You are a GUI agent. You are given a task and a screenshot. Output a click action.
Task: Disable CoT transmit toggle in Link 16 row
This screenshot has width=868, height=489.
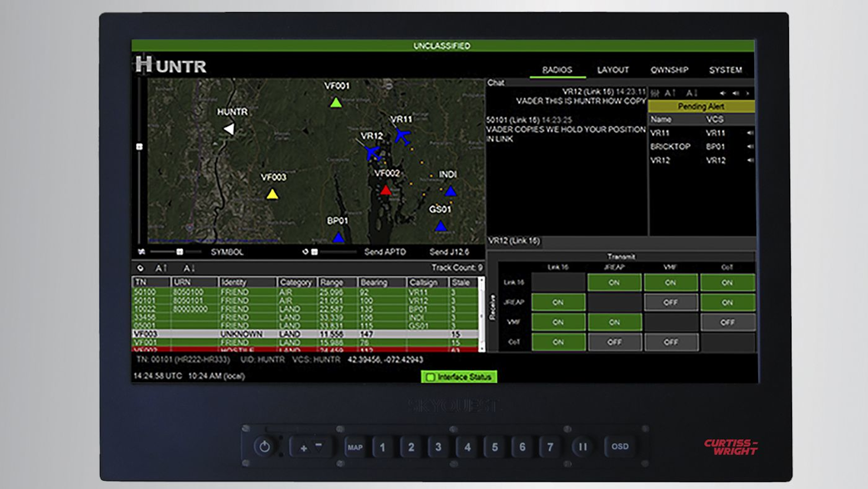click(728, 283)
